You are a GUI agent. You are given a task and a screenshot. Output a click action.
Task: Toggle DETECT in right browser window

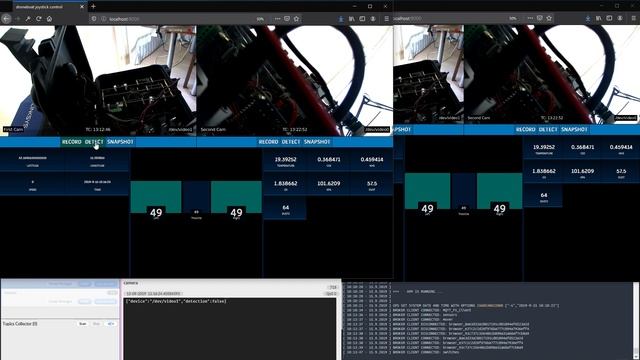[x=548, y=129]
